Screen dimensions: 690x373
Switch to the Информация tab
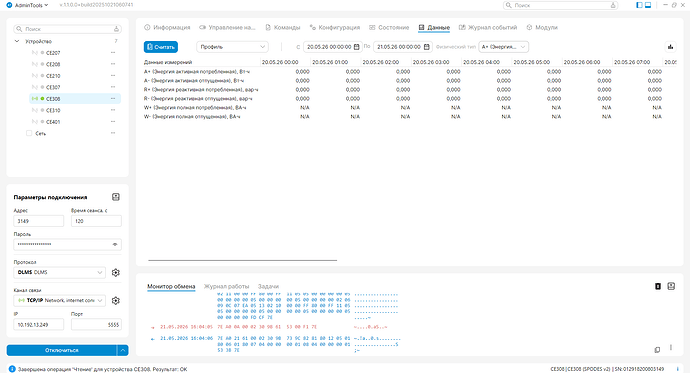[167, 27]
